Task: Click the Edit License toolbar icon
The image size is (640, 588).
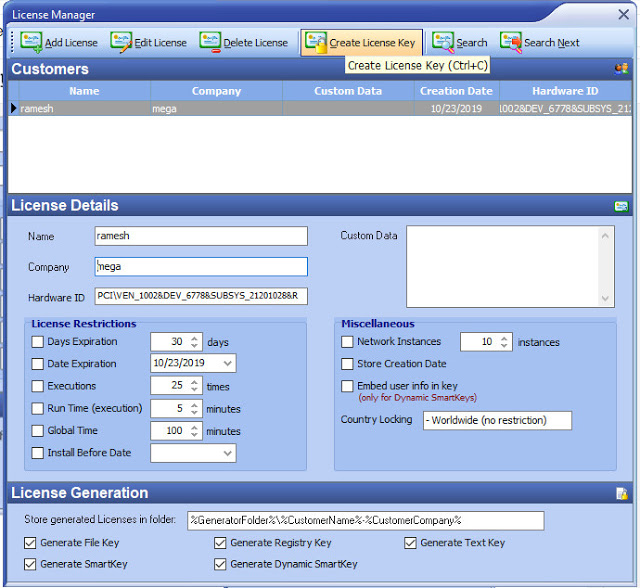Action: click(121, 42)
